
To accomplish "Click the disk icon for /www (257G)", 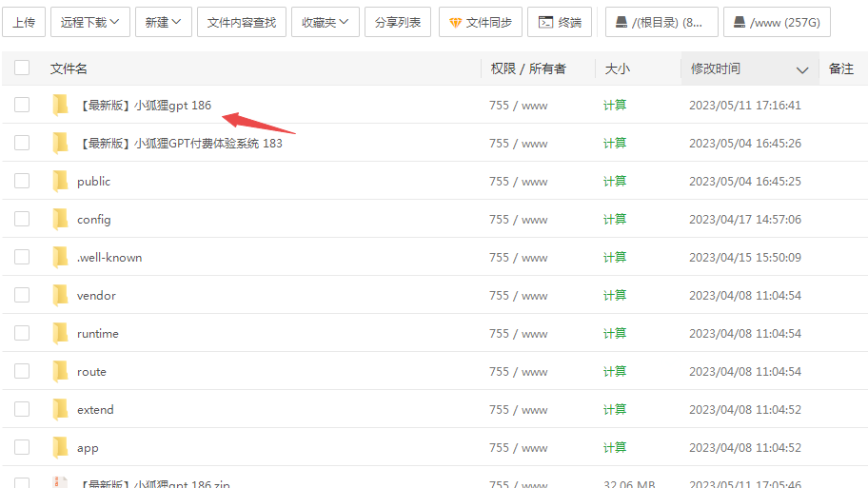I will (740, 22).
